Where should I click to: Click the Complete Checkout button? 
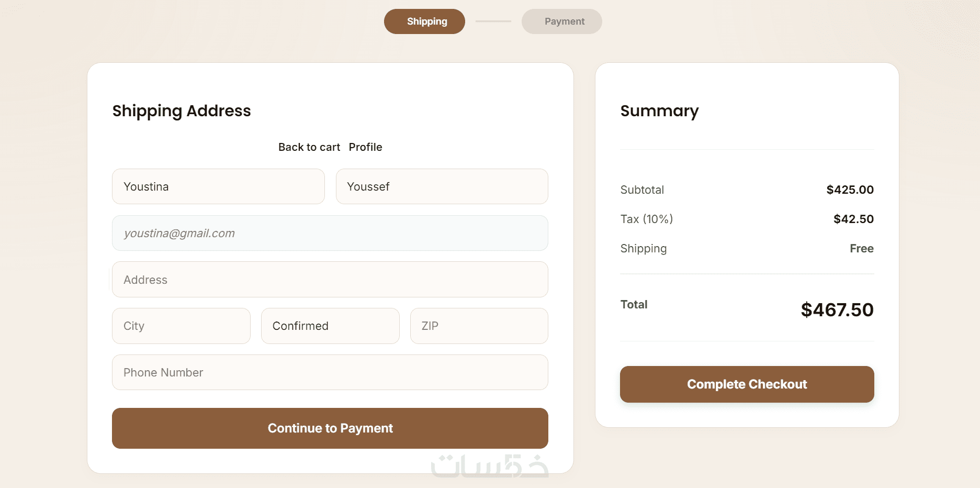click(x=747, y=384)
